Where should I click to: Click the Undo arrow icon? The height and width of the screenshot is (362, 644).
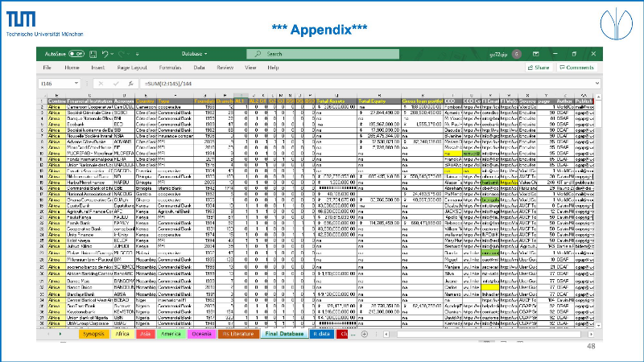105,54
